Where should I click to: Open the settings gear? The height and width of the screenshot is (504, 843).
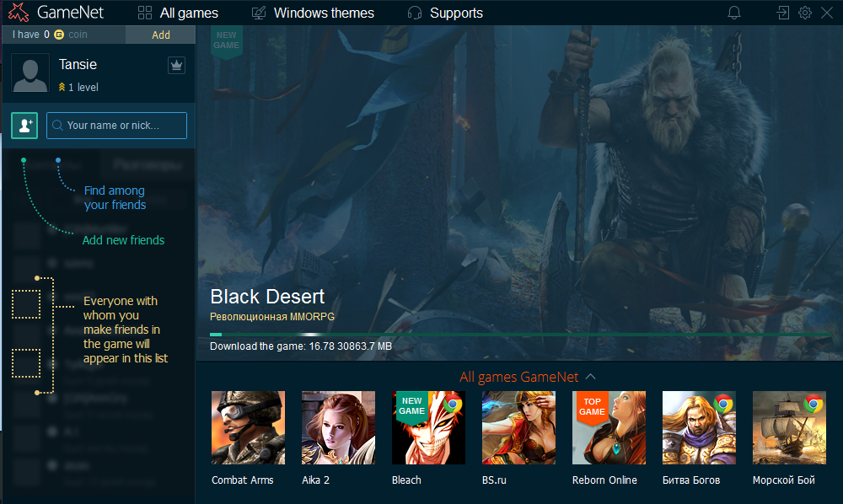pyautogui.click(x=805, y=13)
